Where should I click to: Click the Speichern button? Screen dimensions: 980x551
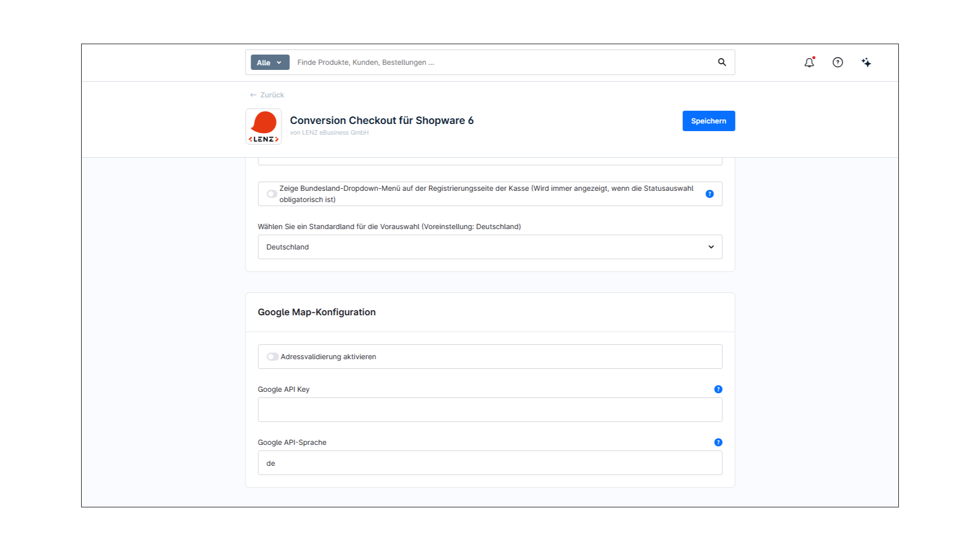[x=708, y=121]
